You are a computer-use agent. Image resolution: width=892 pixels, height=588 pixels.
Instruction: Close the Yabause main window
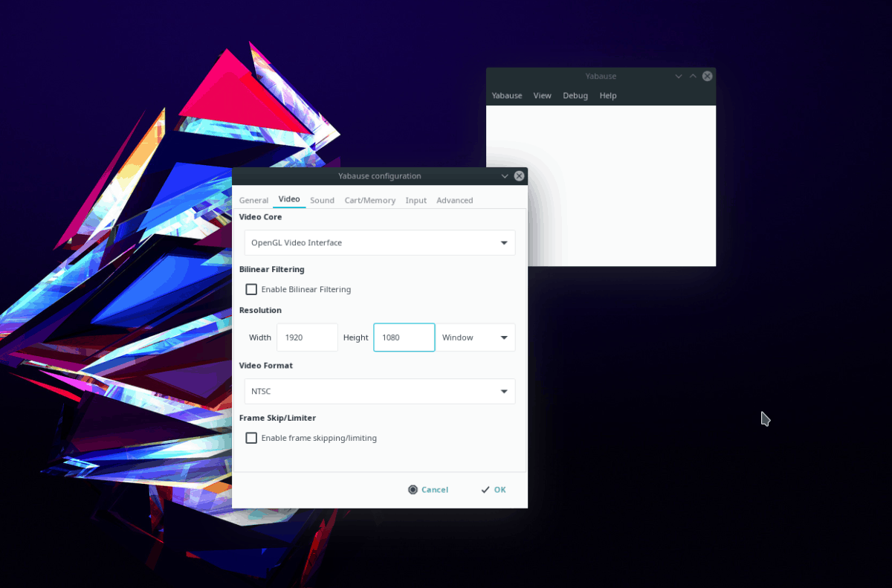(x=708, y=76)
